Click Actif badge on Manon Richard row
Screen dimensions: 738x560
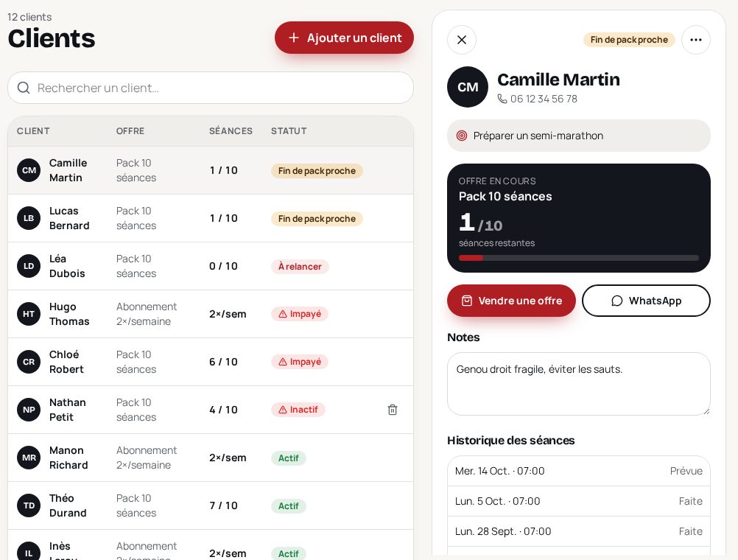(289, 458)
